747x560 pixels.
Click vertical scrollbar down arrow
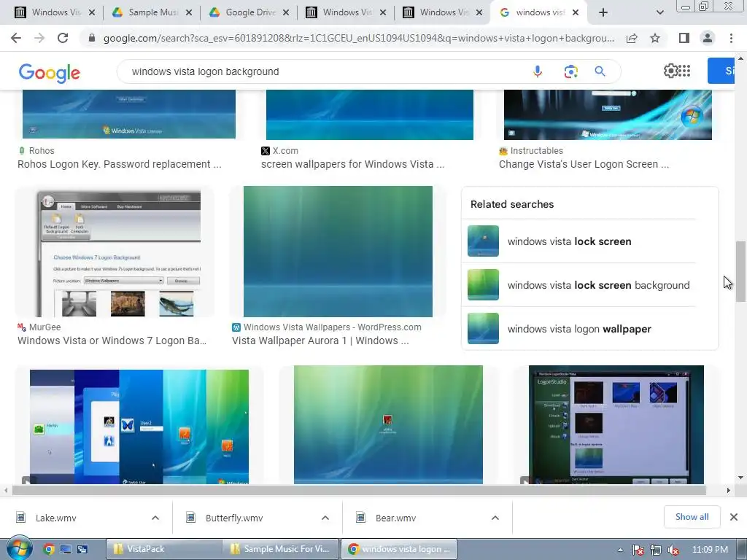(x=740, y=478)
